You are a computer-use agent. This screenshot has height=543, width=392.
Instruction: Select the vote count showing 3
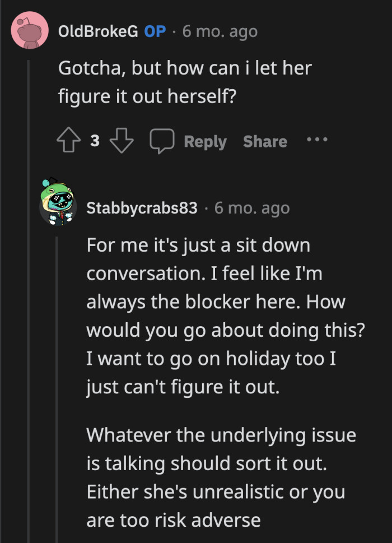(x=94, y=141)
